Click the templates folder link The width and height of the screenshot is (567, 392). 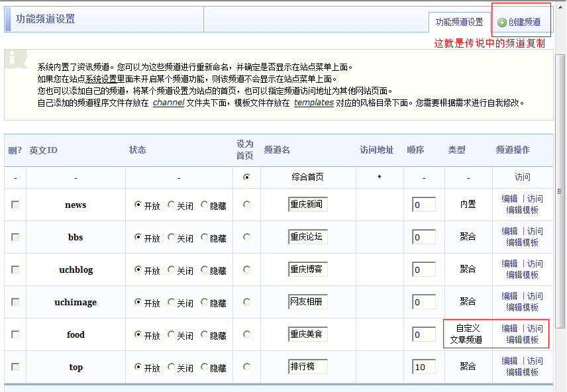pyautogui.click(x=313, y=103)
